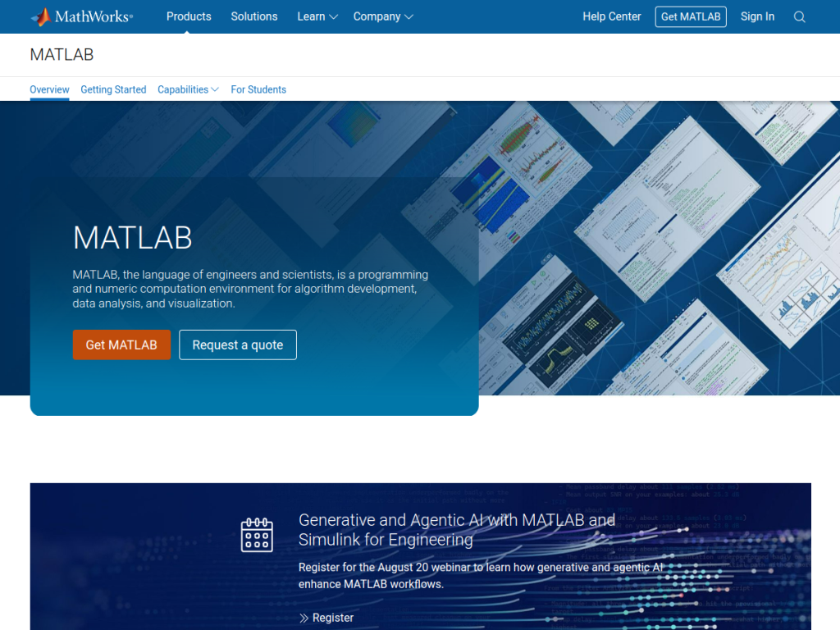Click the Generative and Agentic AI webinar heading

tap(456, 530)
